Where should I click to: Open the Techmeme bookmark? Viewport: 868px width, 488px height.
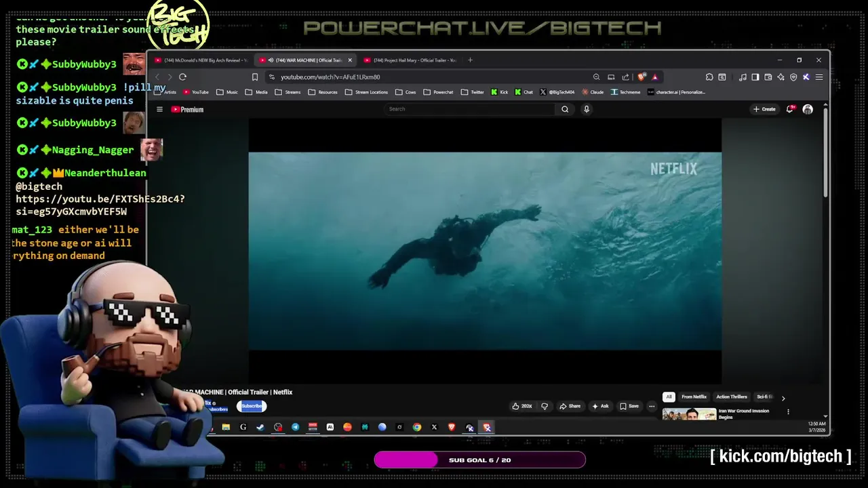[625, 92]
